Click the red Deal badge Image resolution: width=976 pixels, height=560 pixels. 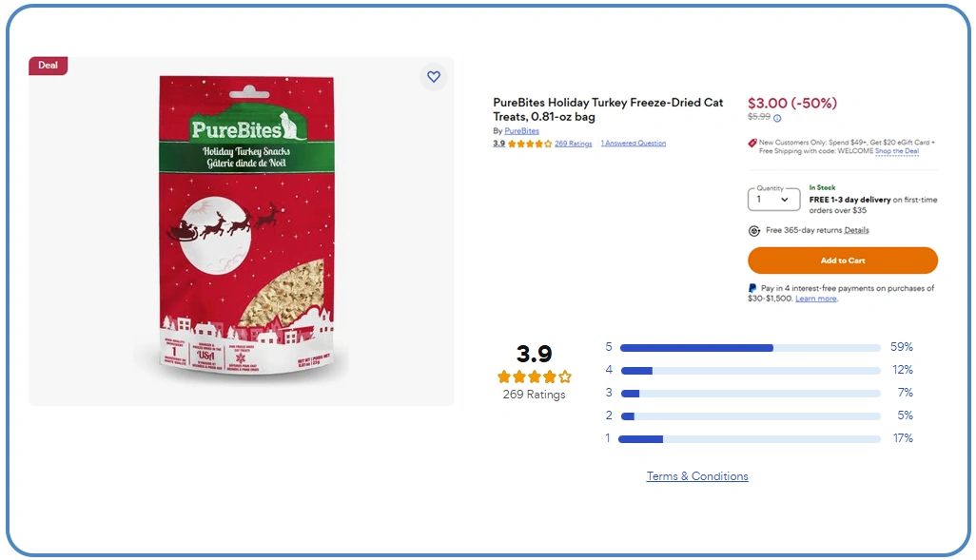(x=48, y=66)
